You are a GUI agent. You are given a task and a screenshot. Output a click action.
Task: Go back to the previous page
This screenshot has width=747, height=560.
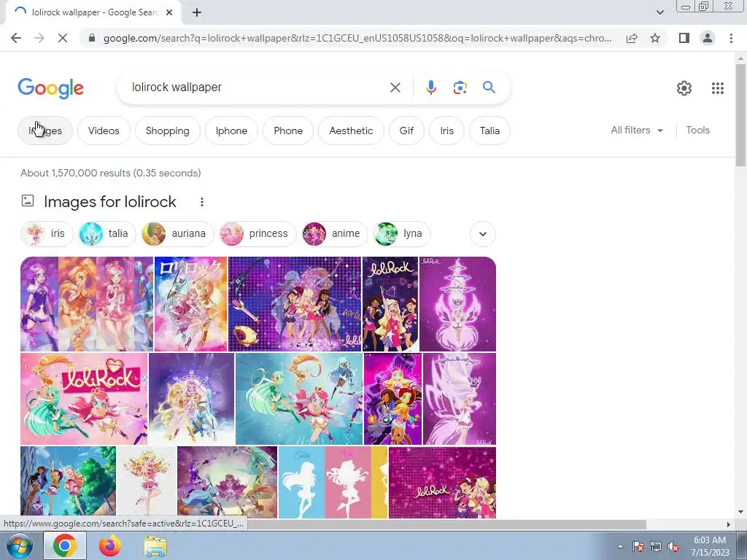[x=16, y=38]
